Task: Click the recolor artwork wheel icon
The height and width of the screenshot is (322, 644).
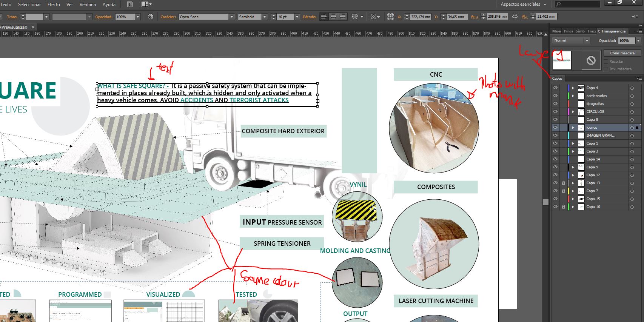Action: pyautogui.click(x=151, y=17)
